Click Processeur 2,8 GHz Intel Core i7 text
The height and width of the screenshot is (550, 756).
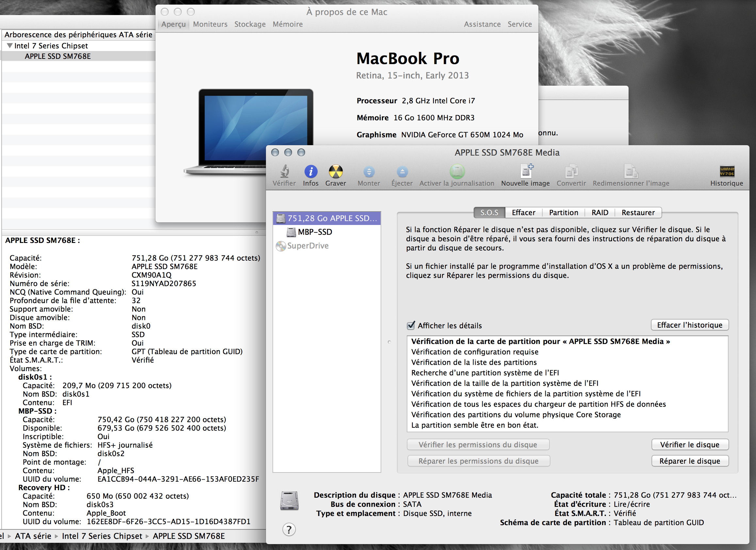pos(416,101)
